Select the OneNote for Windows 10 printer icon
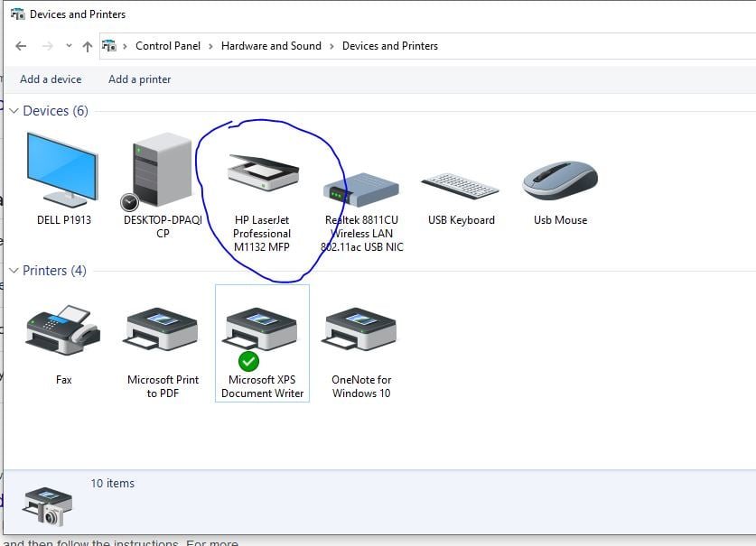 [x=359, y=329]
